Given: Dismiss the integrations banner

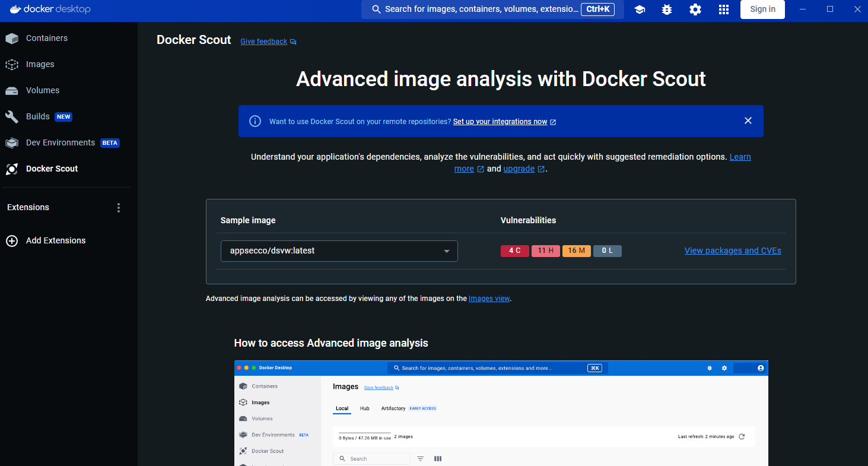Looking at the screenshot, I should (748, 121).
